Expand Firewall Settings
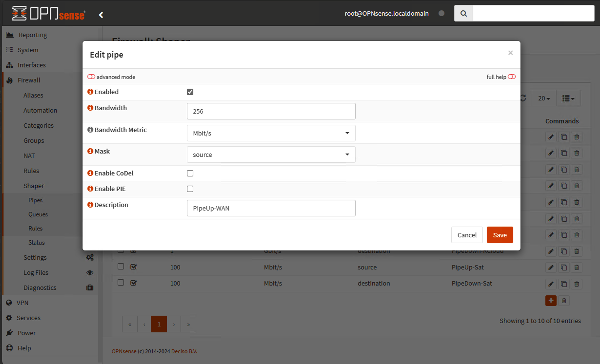This screenshot has width=600, height=364. [x=35, y=258]
